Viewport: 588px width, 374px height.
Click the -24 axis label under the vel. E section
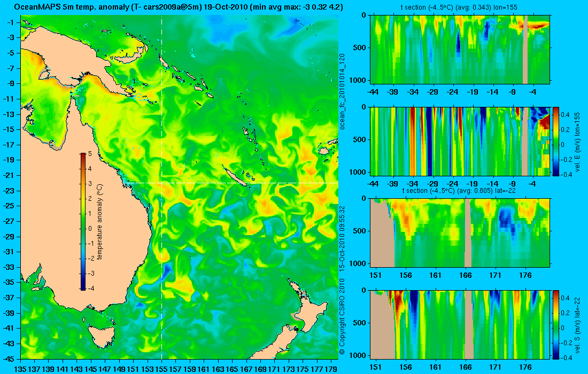[453, 184]
